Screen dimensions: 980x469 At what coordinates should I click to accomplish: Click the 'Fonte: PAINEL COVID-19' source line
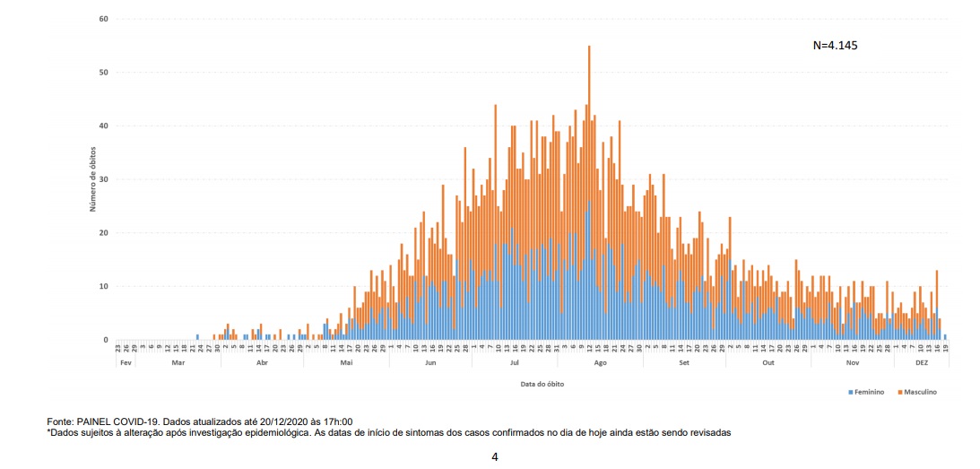pos(199,421)
